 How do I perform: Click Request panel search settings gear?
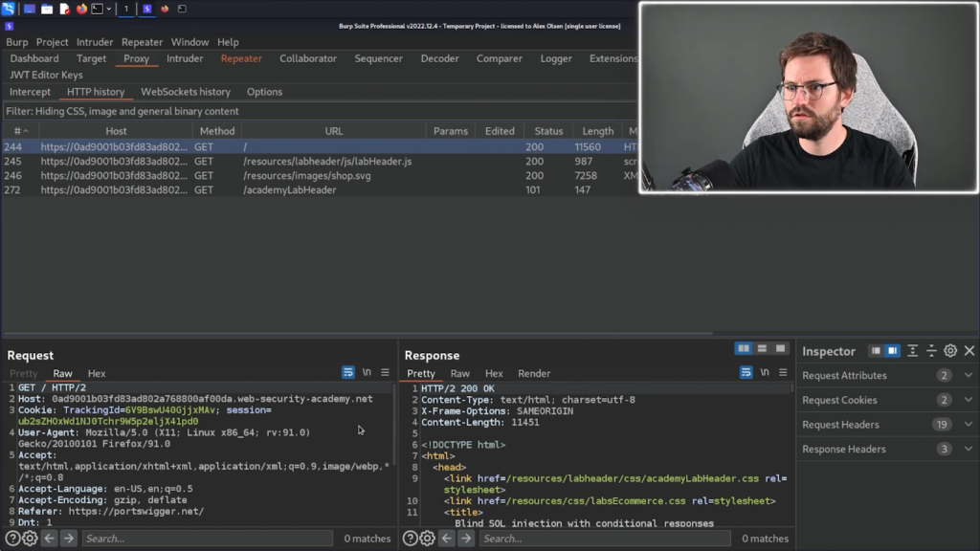pos(30,539)
